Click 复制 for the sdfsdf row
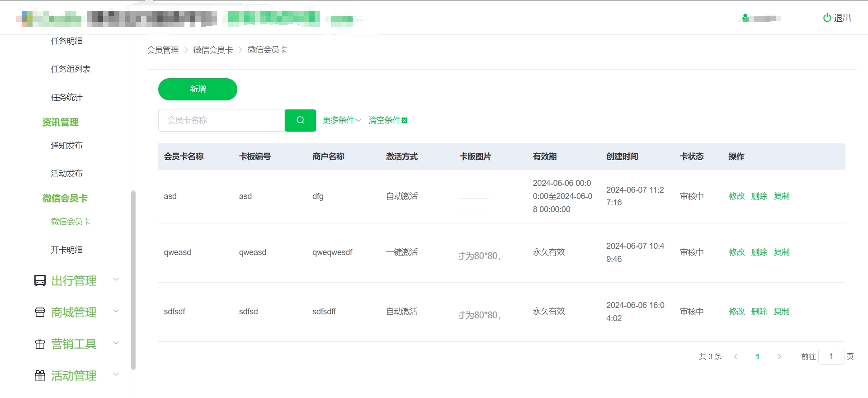 781,312
